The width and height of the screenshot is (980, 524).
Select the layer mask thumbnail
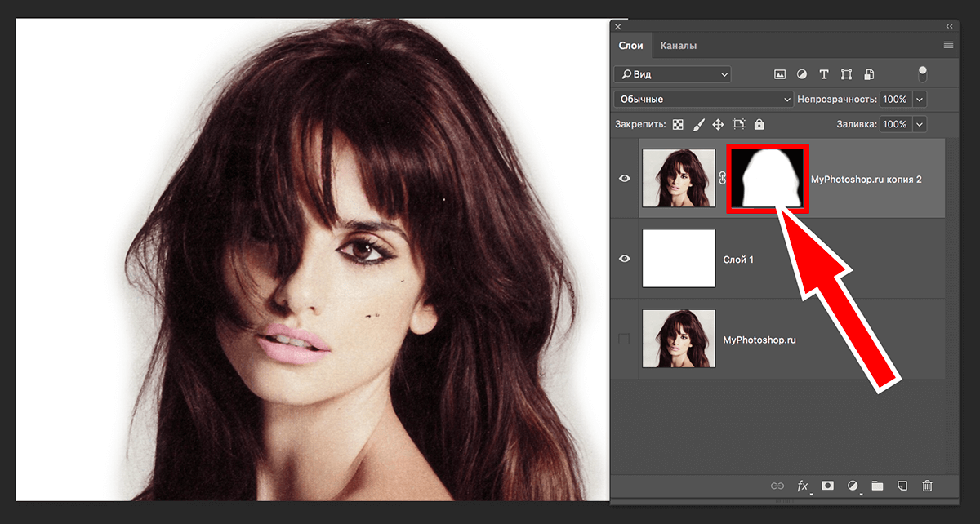(x=768, y=178)
